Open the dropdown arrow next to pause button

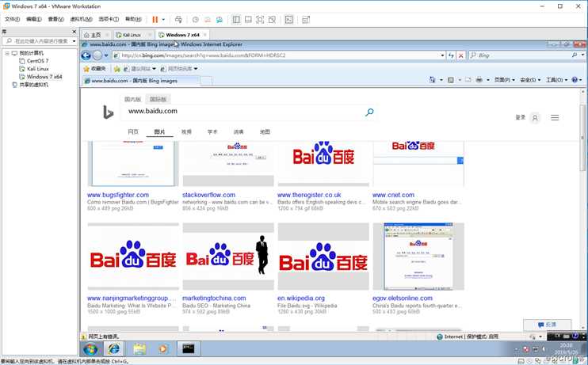tap(163, 20)
